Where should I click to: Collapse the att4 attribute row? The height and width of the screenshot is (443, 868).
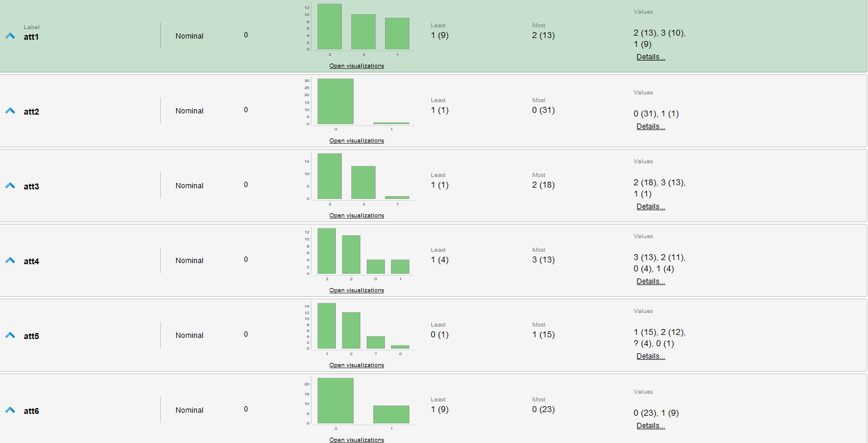(x=9, y=261)
